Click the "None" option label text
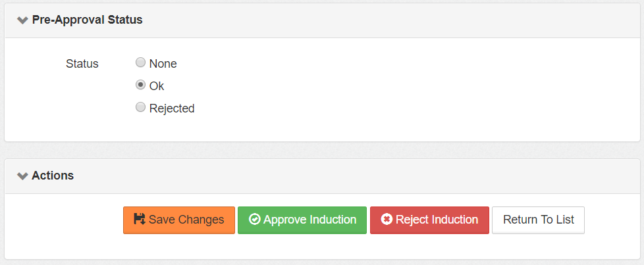 [x=163, y=64]
